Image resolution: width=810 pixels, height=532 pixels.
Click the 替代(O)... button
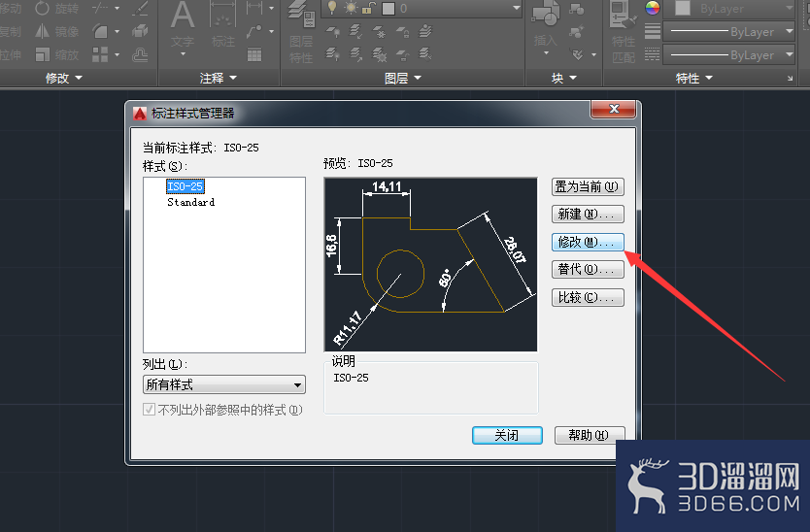pos(588,269)
